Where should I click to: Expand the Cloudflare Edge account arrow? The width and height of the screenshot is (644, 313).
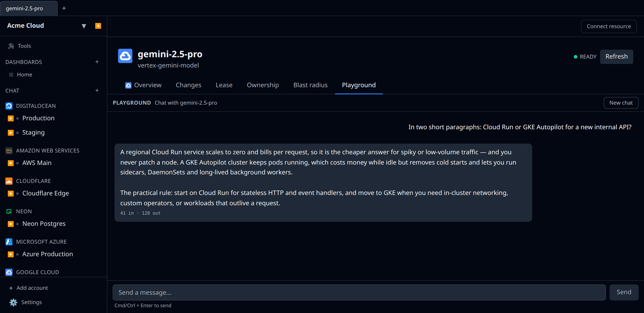tap(11, 193)
